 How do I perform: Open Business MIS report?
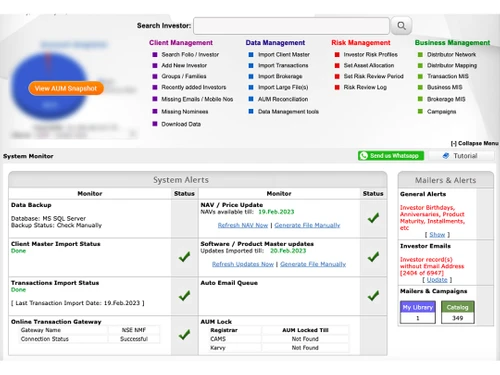445,87
